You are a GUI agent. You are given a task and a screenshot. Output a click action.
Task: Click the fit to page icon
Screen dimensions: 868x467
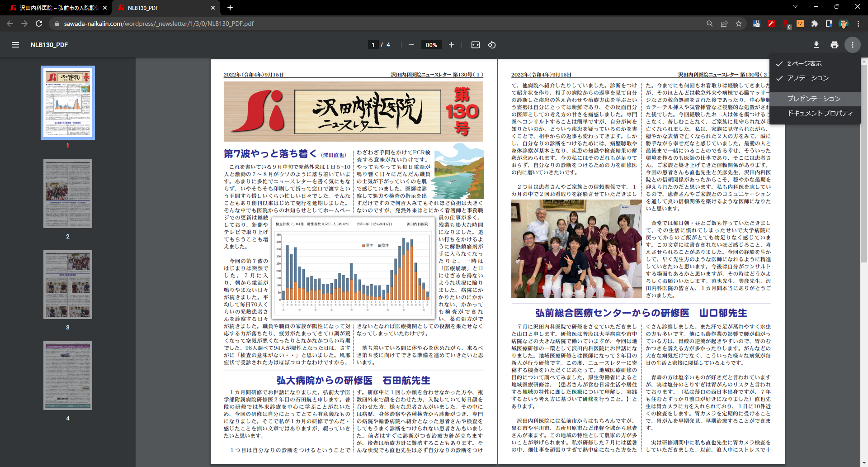coord(476,45)
